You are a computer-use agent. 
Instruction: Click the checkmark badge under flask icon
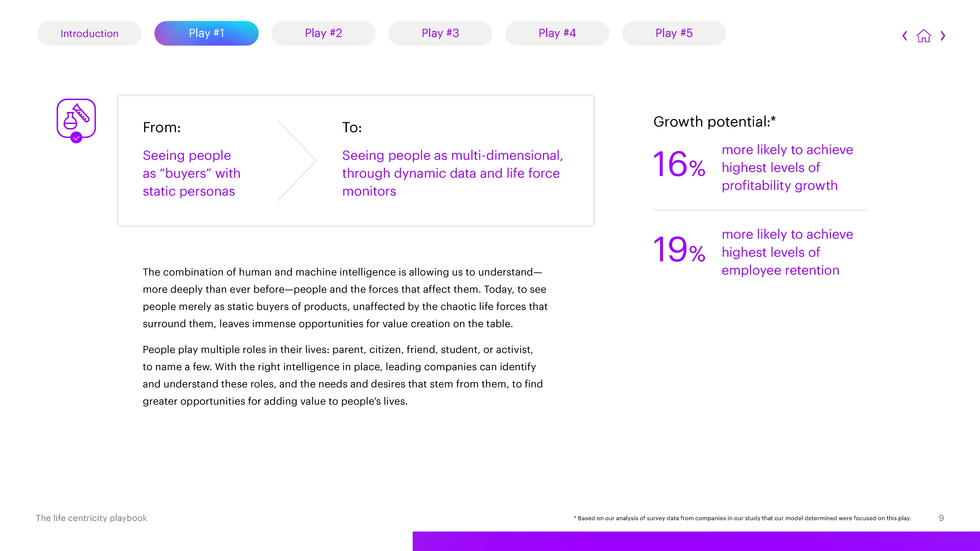76,138
